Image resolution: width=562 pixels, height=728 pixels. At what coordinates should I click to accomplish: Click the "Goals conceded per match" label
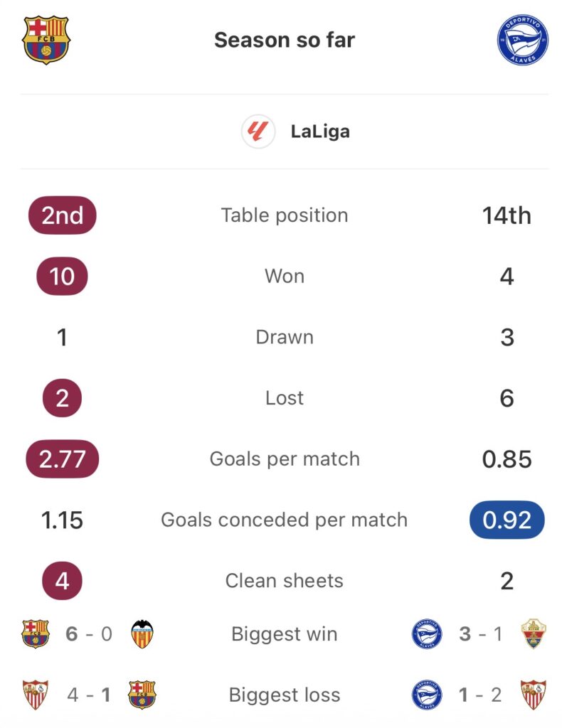click(x=284, y=520)
